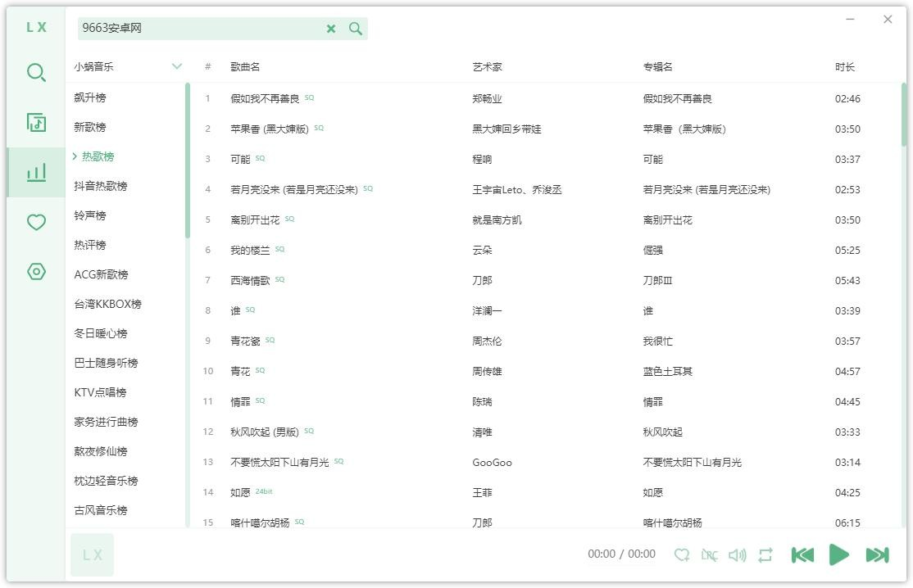This screenshot has width=913, height=588.
Task: Open My Collection via the heart sidebar icon
Action: 36,221
